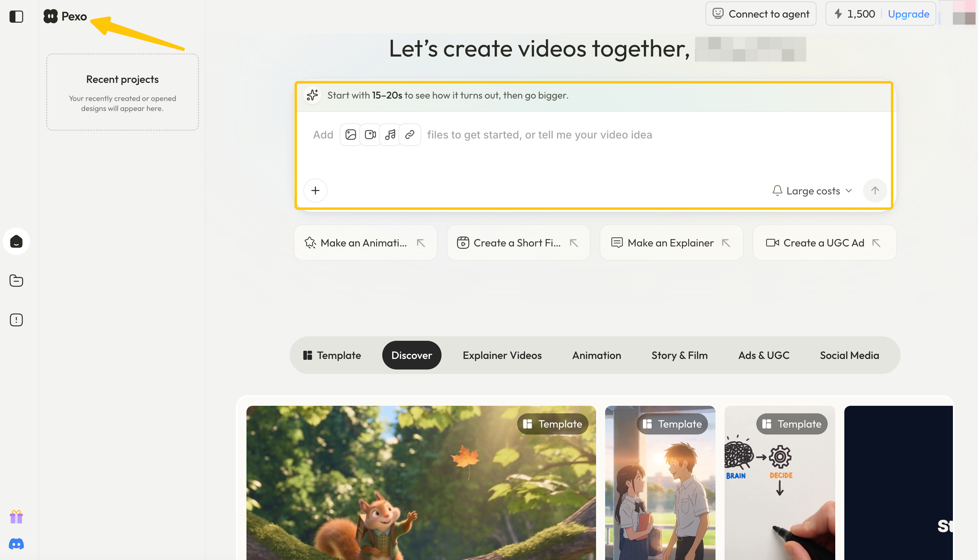
Task: Choose Make an Animation suggestion
Action: (365, 243)
